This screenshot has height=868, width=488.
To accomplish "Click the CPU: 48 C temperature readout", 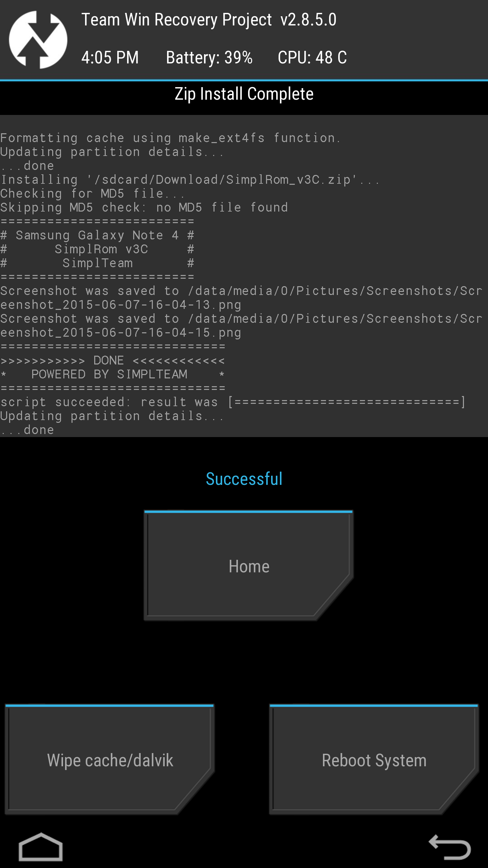I will 312,57.
